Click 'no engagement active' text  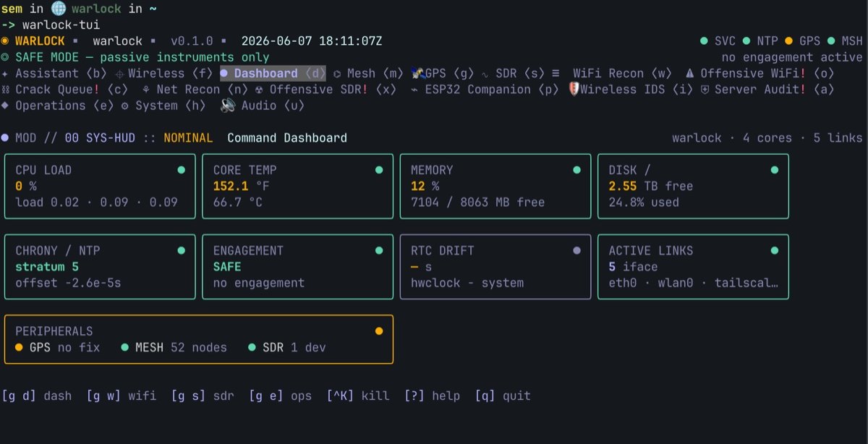(792, 57)
